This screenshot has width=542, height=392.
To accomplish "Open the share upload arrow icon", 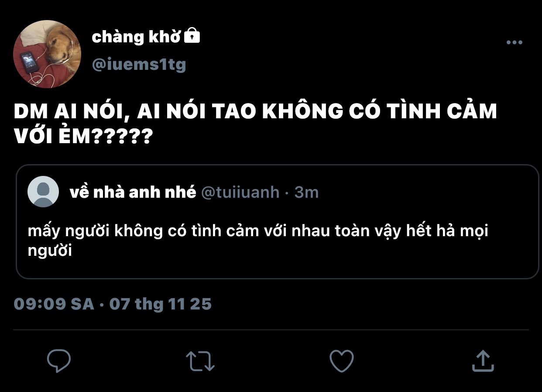I will [483, 361].
